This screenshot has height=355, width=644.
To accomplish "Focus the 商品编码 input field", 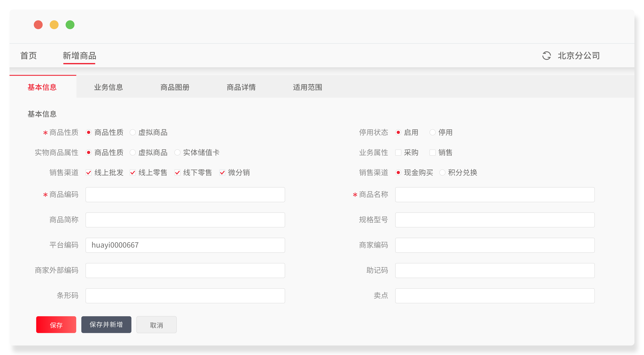I will 185,195.
